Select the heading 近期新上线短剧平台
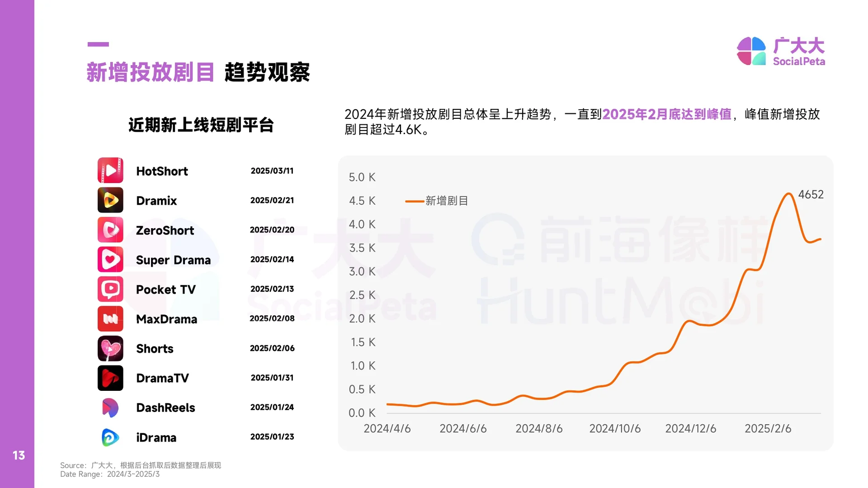The width and height of the screenshot is (868, 488). click(x=201, y=125)
